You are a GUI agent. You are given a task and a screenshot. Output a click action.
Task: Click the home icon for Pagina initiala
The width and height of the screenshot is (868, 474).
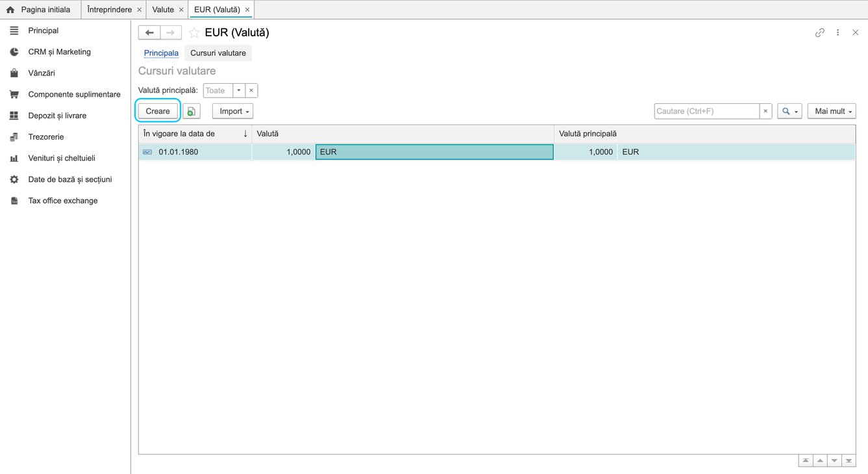(10, 10)
